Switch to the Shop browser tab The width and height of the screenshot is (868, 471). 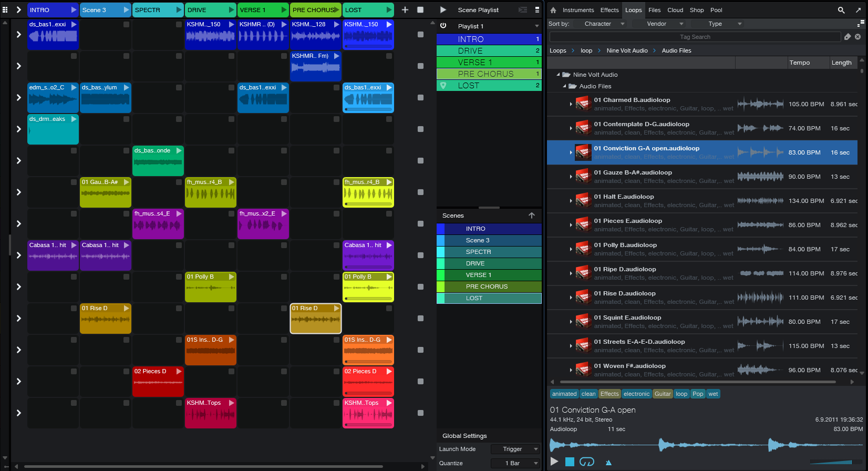(697, 10)
